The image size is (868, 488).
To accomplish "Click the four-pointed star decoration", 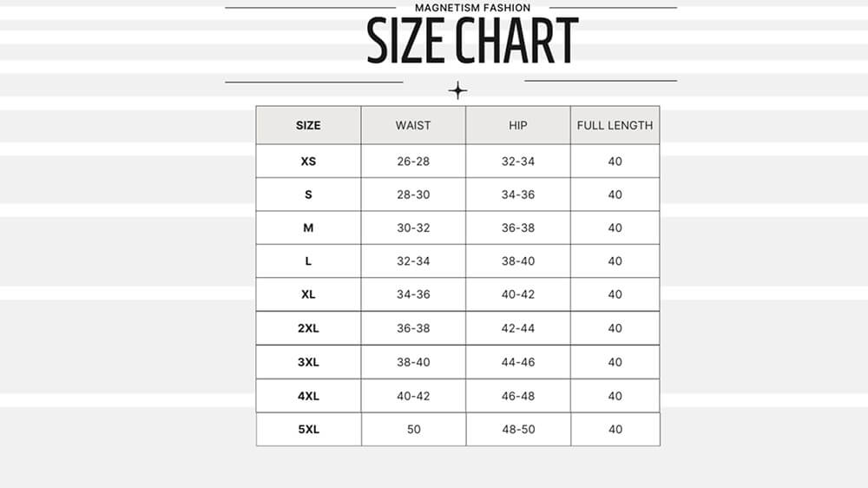I will point(457,90).
